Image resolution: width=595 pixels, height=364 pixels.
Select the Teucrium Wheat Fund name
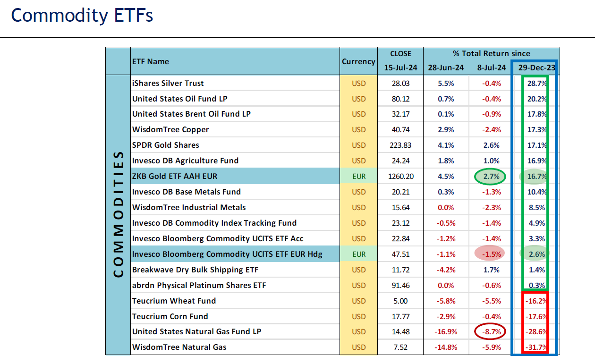pyautogui.click(x=174, y=301)
